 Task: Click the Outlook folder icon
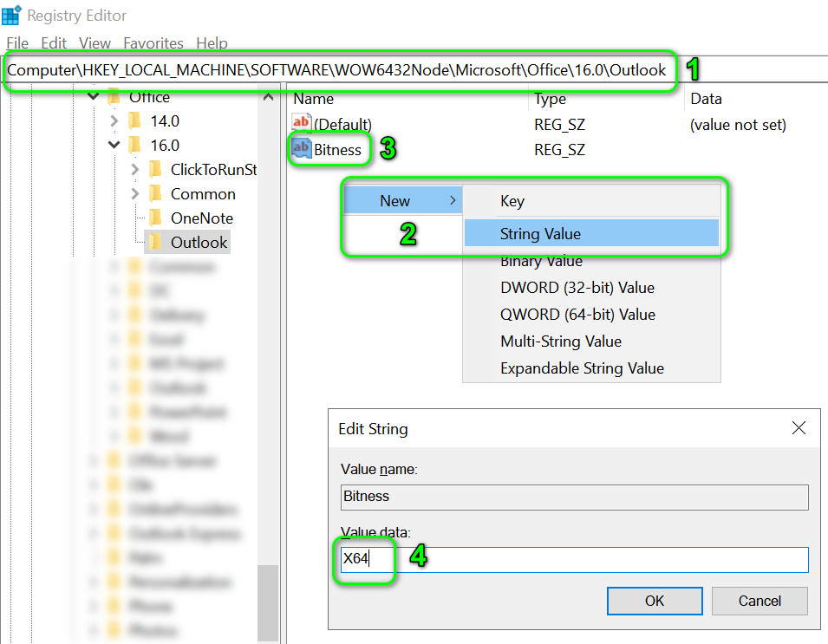[x=156, y=242]
